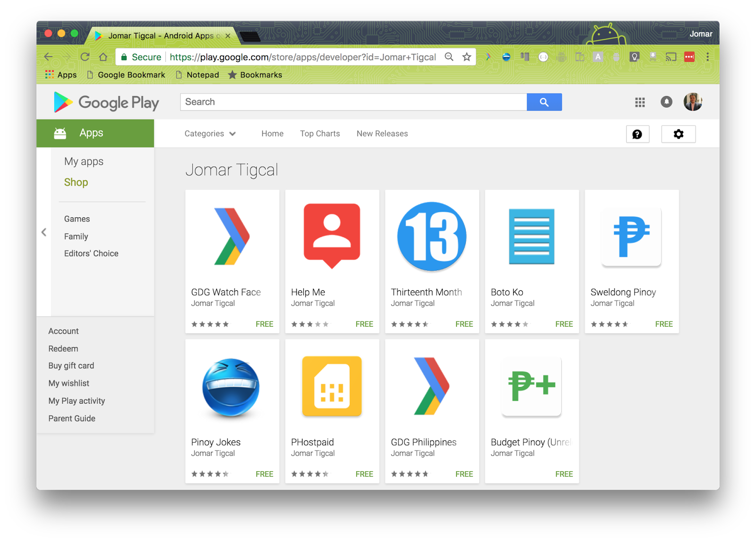Open the red LastPass extension icon
The height and width of the screenshot is (542, 756).
coord(689,57)
